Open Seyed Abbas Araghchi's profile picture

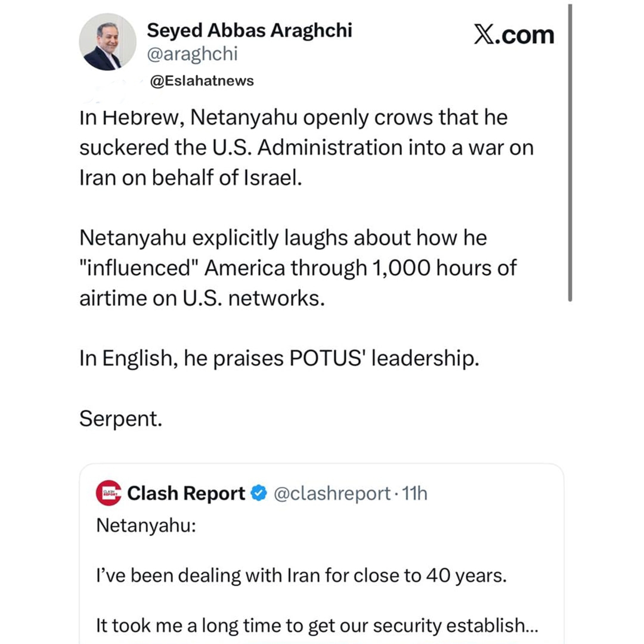[x=107, y=42]
